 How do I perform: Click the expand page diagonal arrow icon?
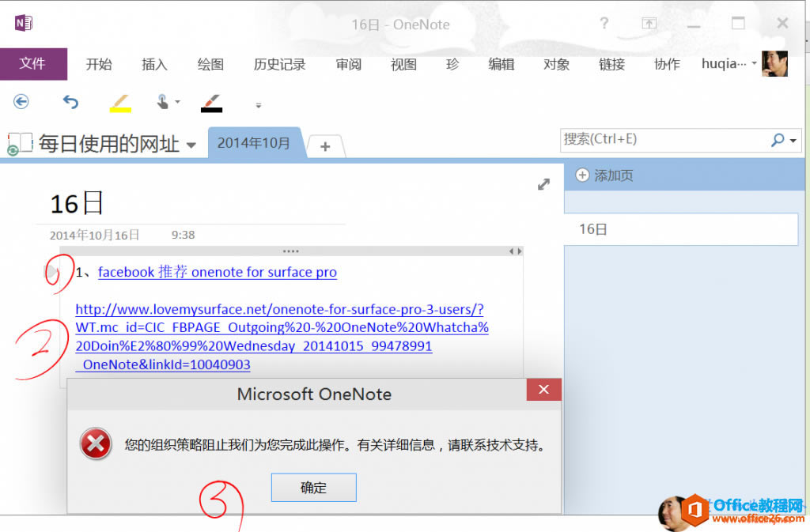tap(543, 183)
